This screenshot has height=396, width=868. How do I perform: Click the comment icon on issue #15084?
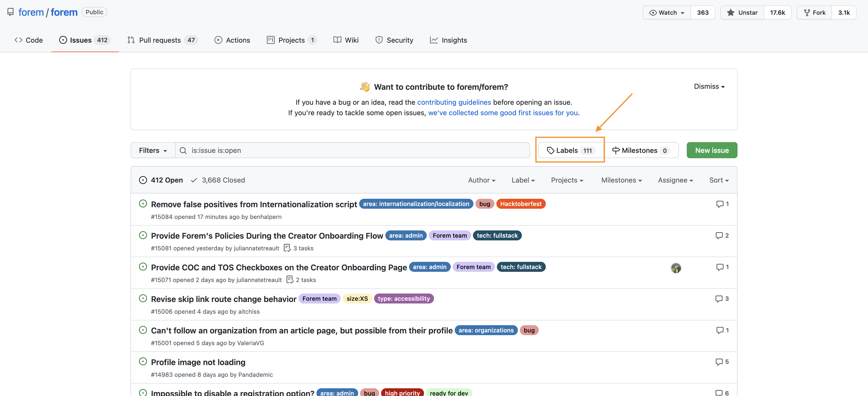[720, 204]
